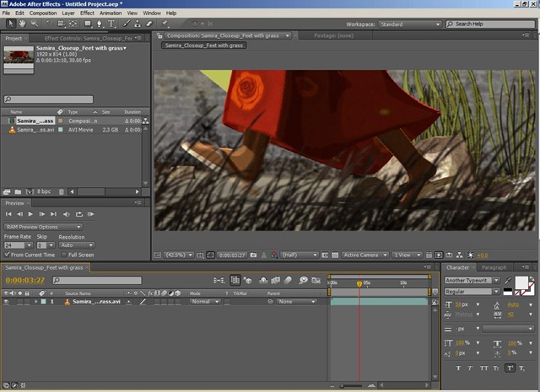Viewport: 540px width, 392px height.
Task: Enable Full Screen checkbox
Action: [x=64, y=255]
